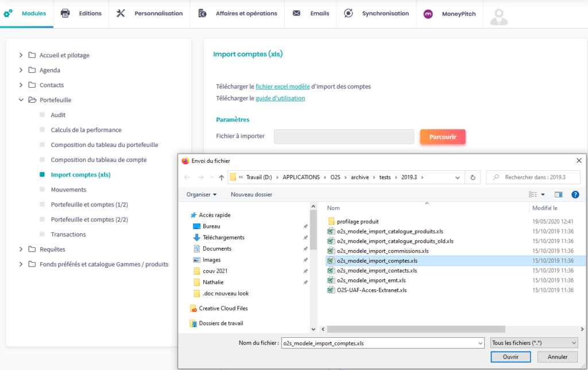Open the Synchronisation tab
Image resolution: width=588 pixels, height=370 pixels.
pos(378,14)
